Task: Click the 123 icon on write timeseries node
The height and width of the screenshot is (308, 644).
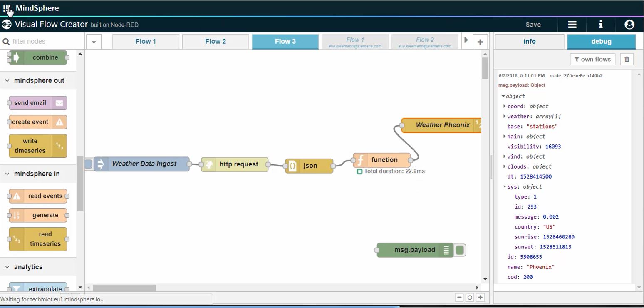Action: [59, 146]
